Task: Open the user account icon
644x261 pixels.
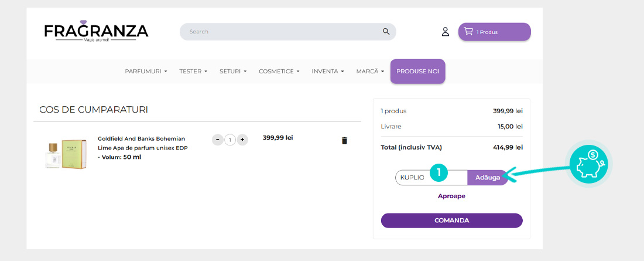Action: 446,32
